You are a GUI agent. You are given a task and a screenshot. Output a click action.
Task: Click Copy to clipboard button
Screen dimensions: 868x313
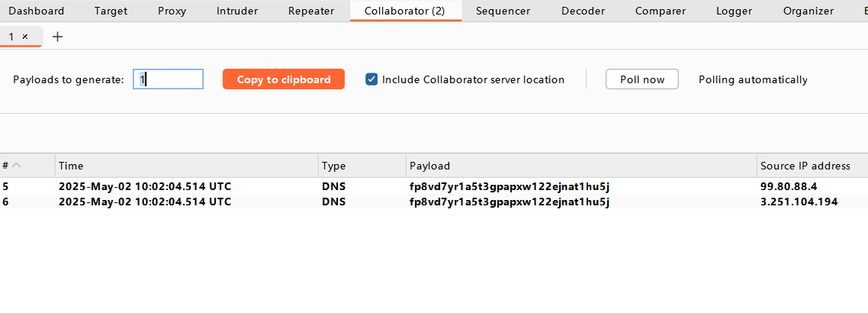point(284,79)
